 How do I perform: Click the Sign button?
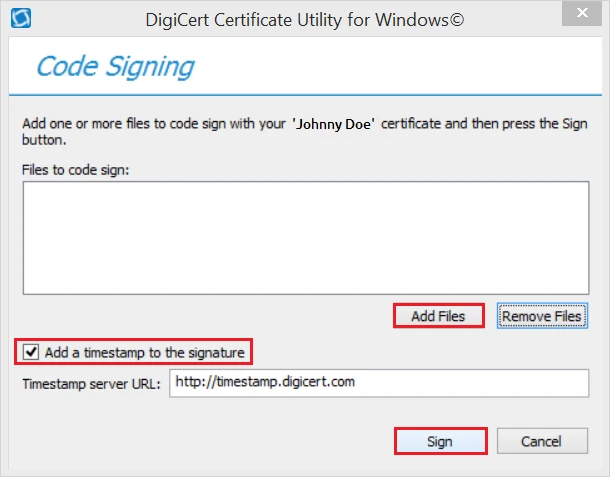tap(440, 441)
